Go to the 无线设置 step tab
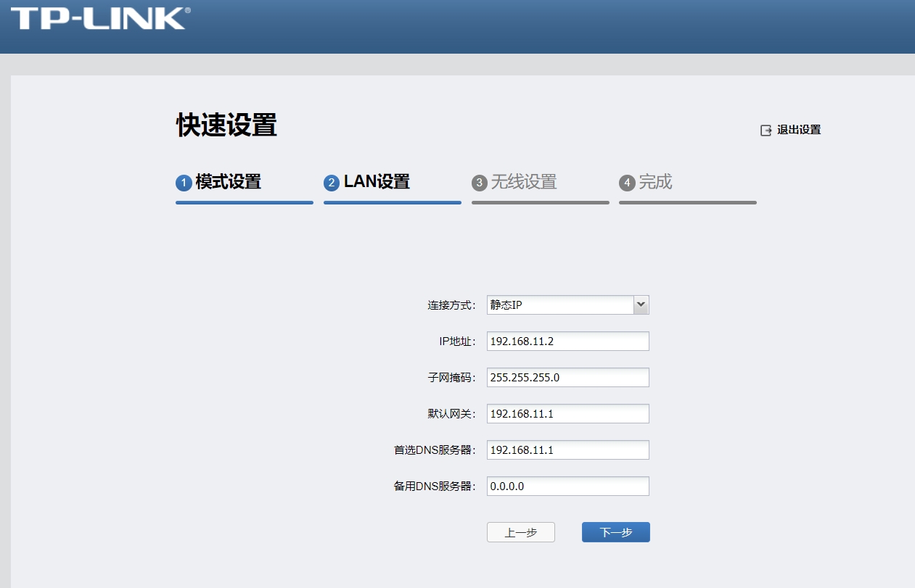Viewport: 915px width, 588px height. [523, 182]
